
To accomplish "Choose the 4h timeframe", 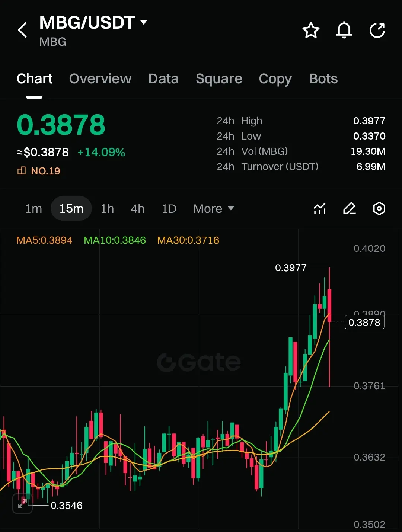I will click(x=137, y=209).
